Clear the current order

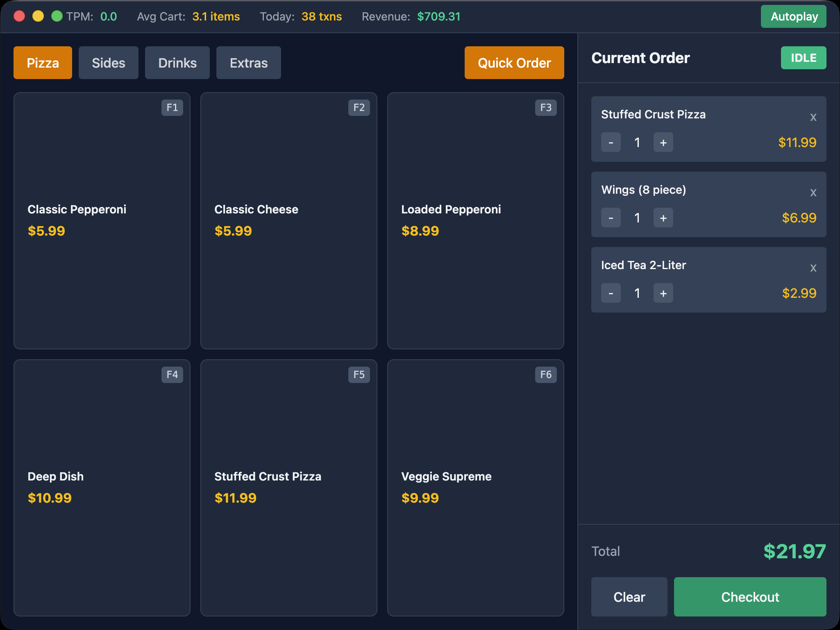pyautogui.click(x=629, y=597)
